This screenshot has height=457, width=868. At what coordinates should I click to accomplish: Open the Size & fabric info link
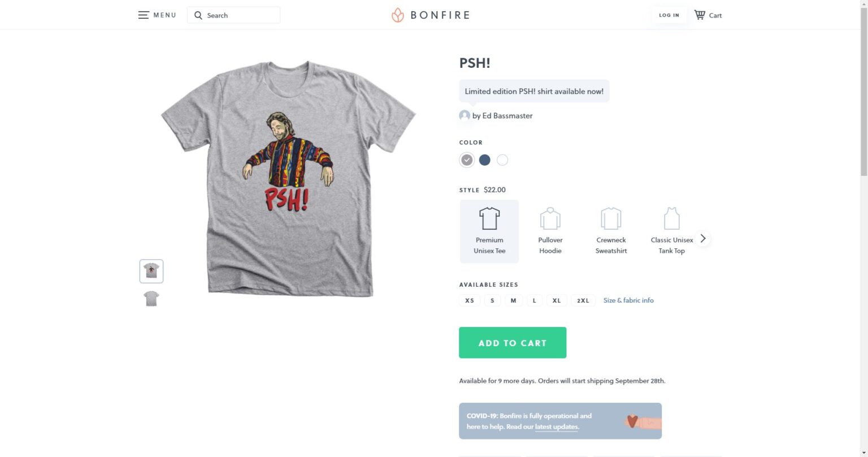[628, 300]
